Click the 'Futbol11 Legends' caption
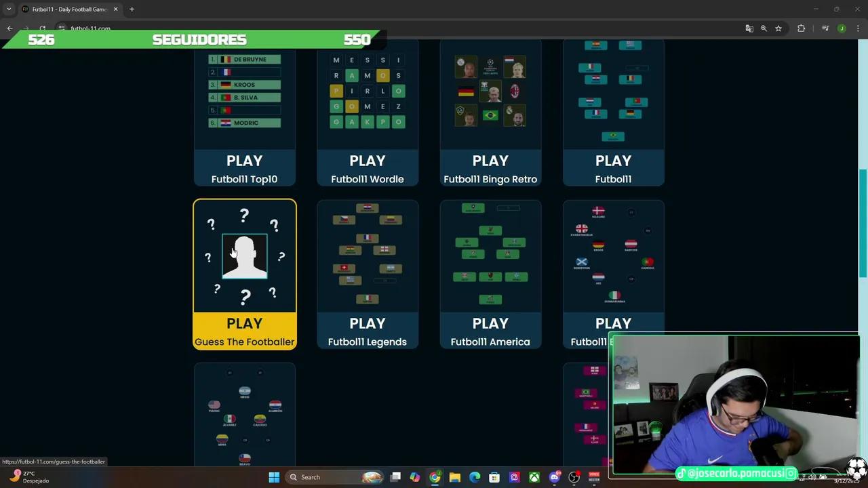 click(368, 342)
